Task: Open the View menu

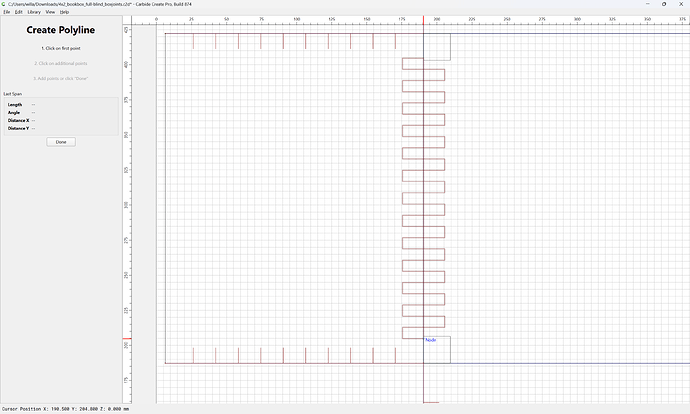Action: (x=50, y=12)
